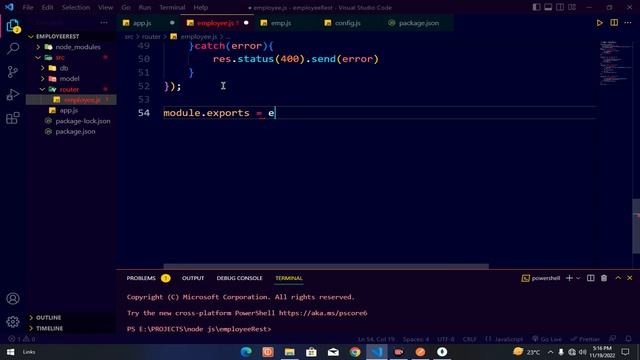The width and height of the screenshot is (640, 360).
Task: Open the View menu
Action: pyautogui.click(x=105, y=7)
